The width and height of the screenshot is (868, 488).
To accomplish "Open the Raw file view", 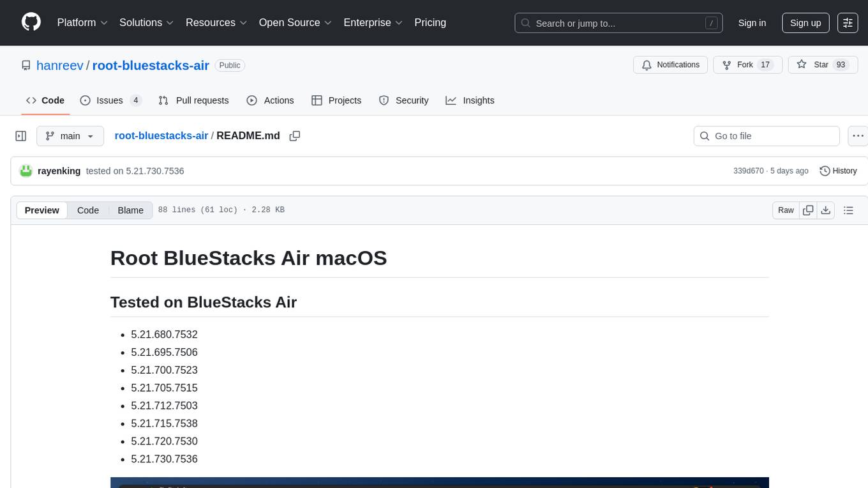I will (x=786, y=210).
